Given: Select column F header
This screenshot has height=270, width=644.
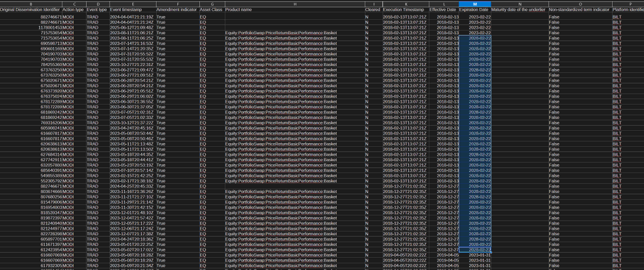Looking at the screenshot, I should point(177,4).
